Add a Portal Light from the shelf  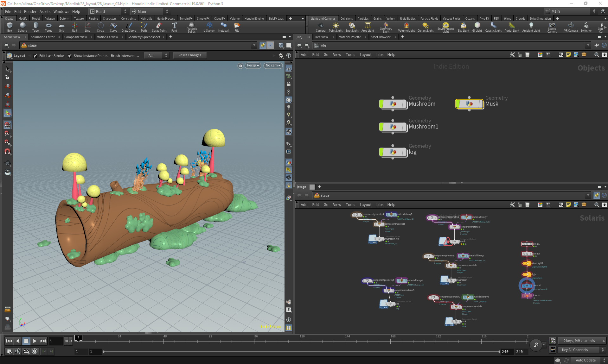point(512,27)
